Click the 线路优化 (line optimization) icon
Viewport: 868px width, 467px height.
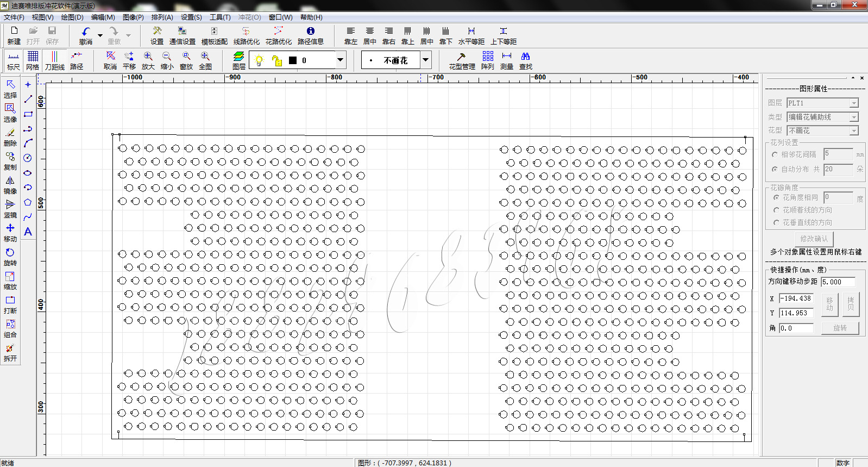tap(246, 35)
